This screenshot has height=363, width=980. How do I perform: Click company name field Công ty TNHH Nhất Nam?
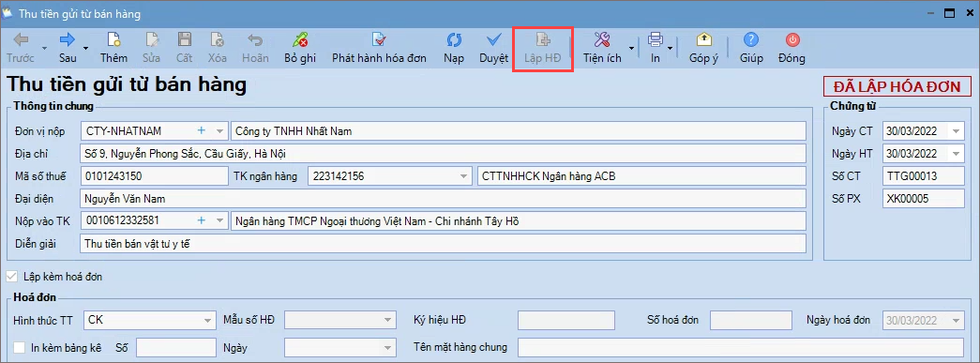pyautogui.click(x=518, y=131)
